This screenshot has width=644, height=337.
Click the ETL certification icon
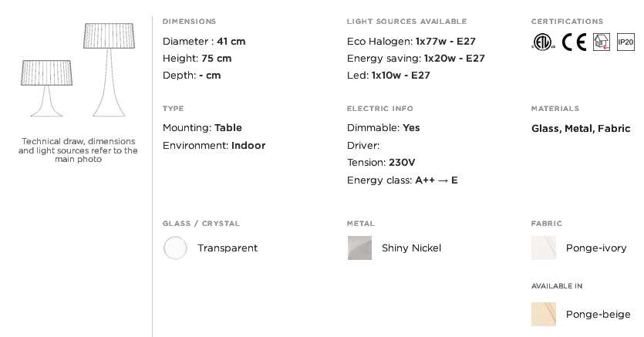pos(543,42)
